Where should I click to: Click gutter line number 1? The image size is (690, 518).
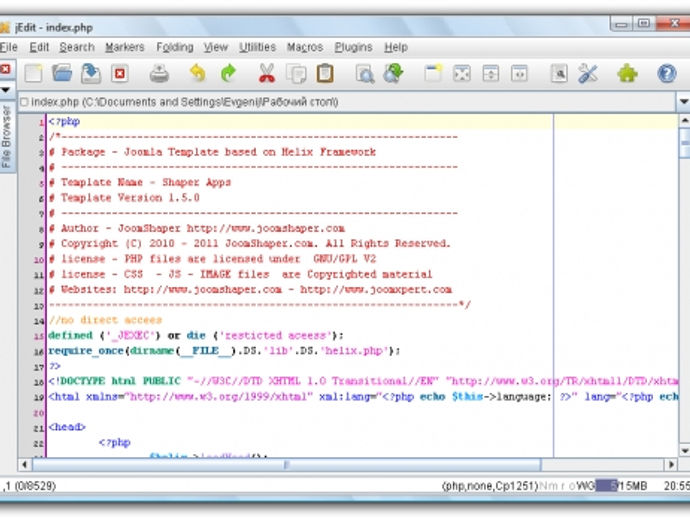tap(41, 122)
